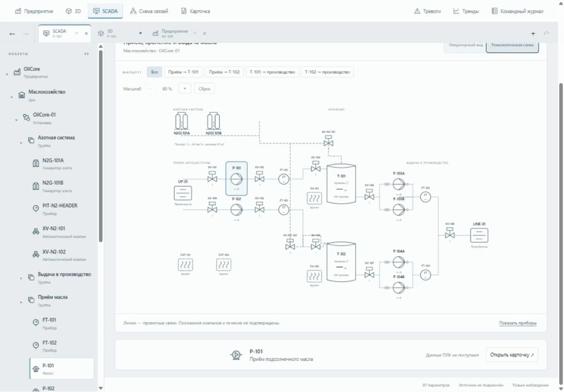The image size is (564, 392).
Task: Click nitrogen generator N2G-101A symbol on diagram
Action: (182, 121)
